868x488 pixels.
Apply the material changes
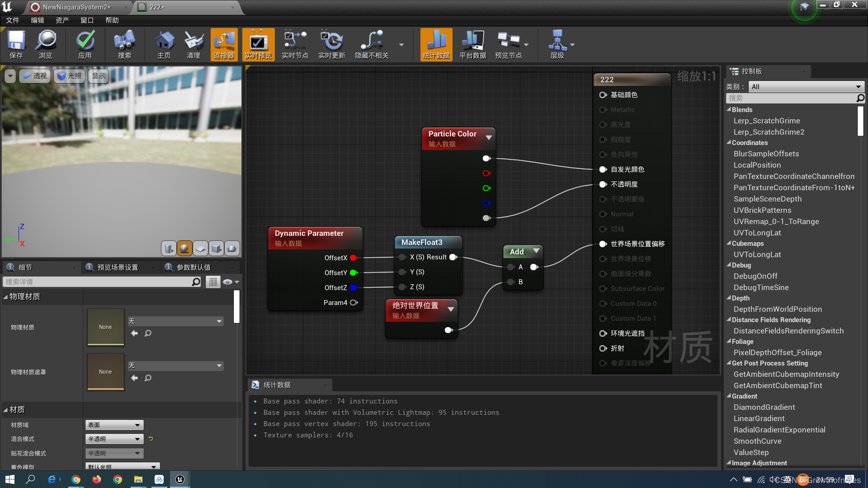coord(85,44)
